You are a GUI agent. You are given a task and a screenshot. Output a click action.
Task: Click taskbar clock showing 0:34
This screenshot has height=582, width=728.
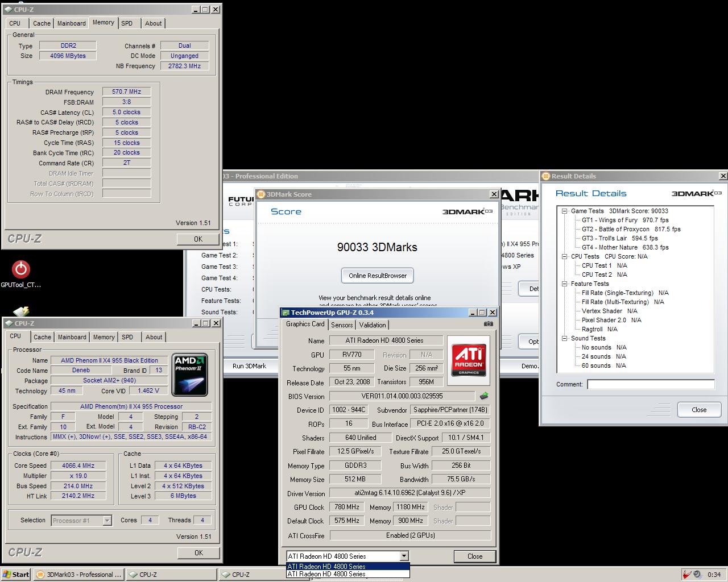tap(714, 575)
